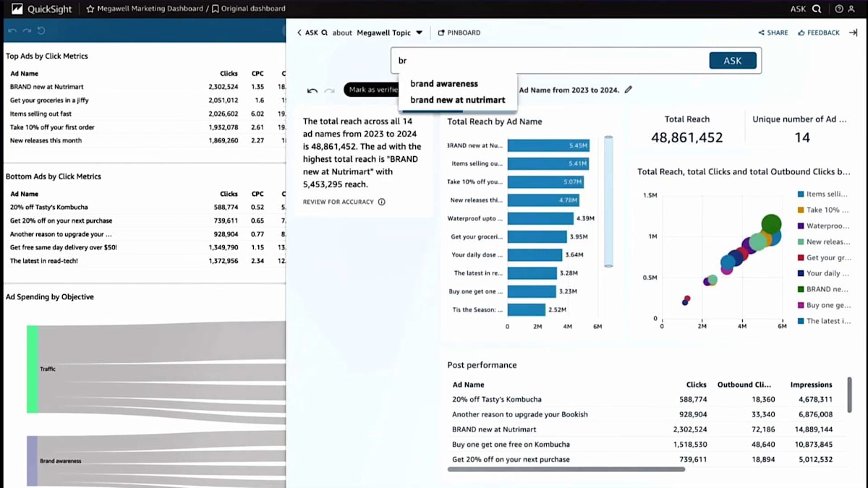Redo in the dashboard toolbar

click(27, 30)
